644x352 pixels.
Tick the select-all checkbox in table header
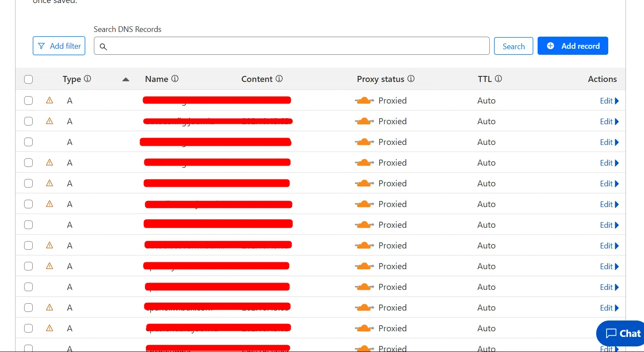(x=28, y=79)
